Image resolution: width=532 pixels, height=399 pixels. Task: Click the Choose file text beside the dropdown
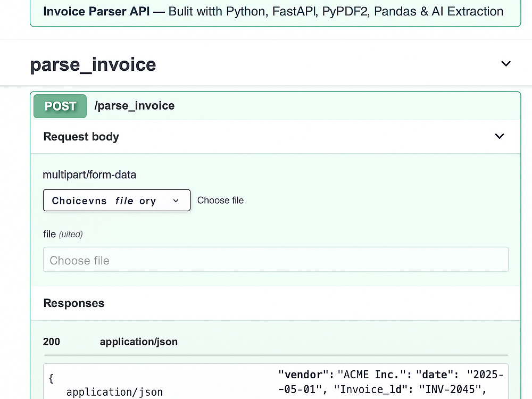click(220, 201)
